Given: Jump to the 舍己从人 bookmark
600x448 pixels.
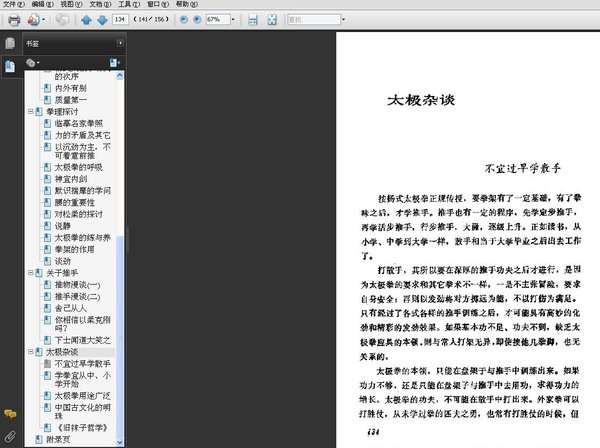Looking at the screenshot, I should click(x=70, y=308).
